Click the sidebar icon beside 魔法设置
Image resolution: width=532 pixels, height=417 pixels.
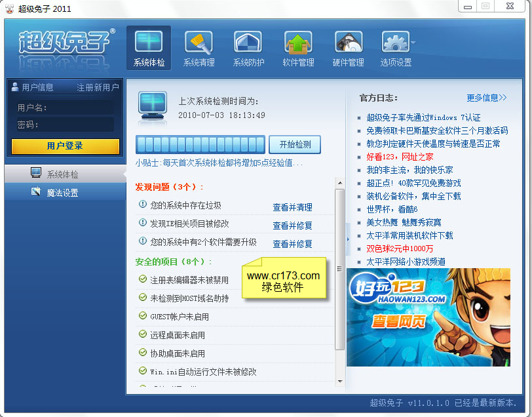pos(36,191)
